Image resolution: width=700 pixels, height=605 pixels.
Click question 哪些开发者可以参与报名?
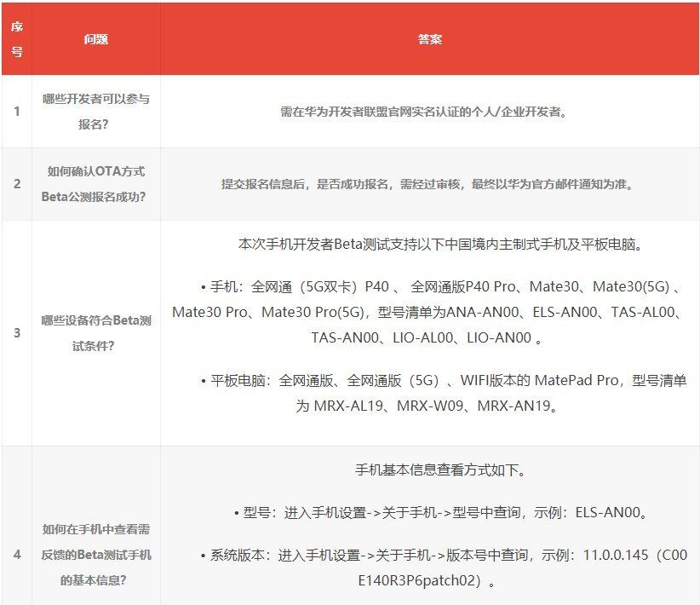coord(96,112)
